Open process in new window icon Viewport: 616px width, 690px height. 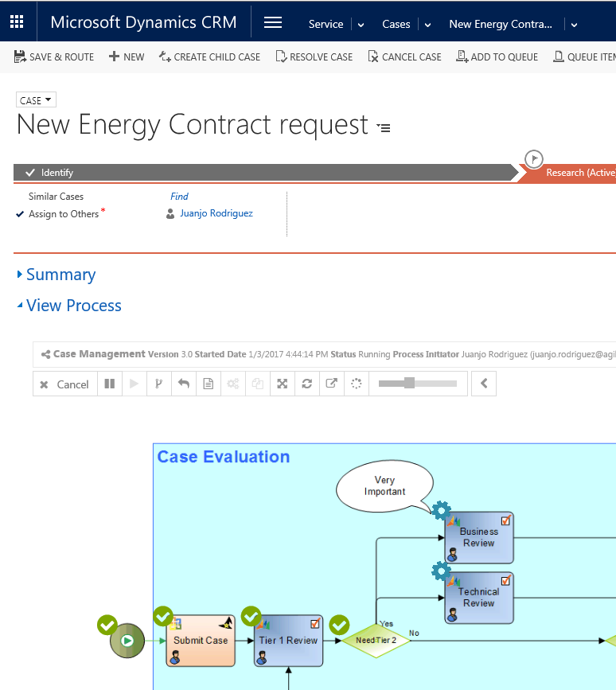(x=331, y=384)
